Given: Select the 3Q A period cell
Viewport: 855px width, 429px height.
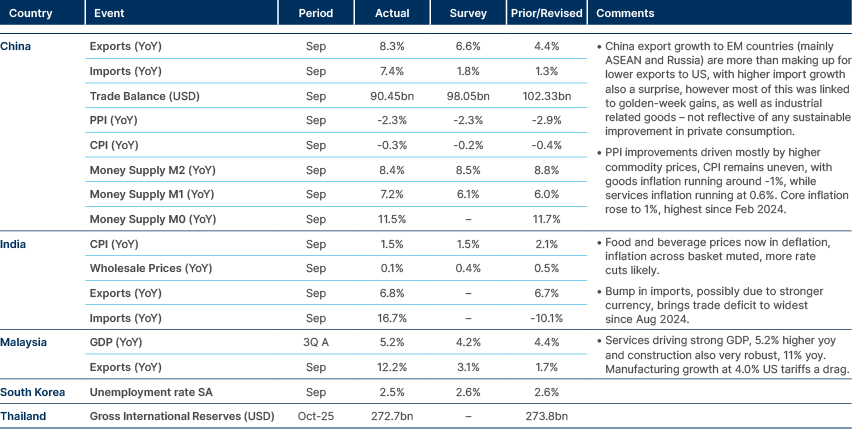Looking at the screenshot, I should [x=316, y=342].
